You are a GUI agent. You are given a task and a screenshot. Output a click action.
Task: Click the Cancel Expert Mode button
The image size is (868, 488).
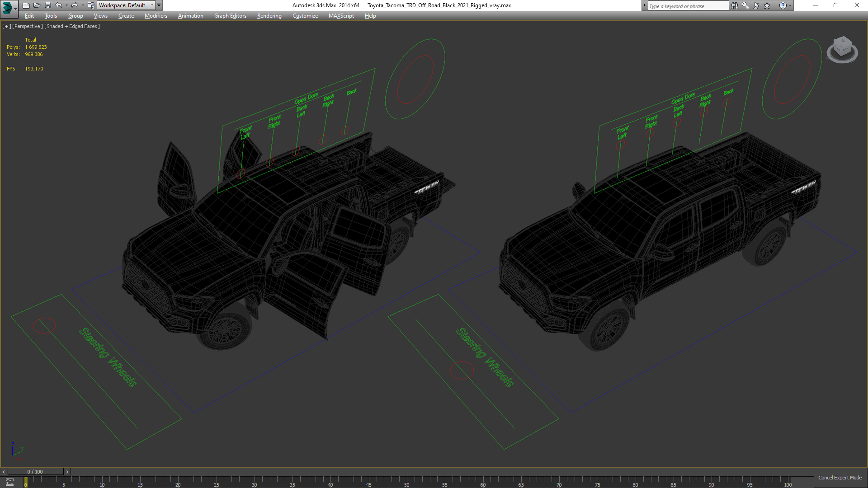[x=840, y=478]
